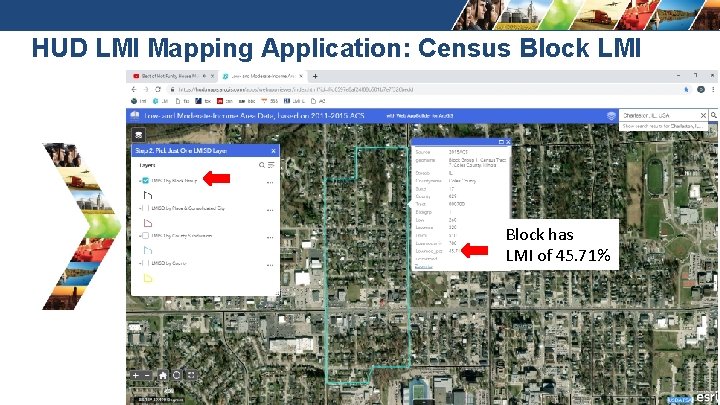Close the Step 2 layer panel

tap(274, 151)
